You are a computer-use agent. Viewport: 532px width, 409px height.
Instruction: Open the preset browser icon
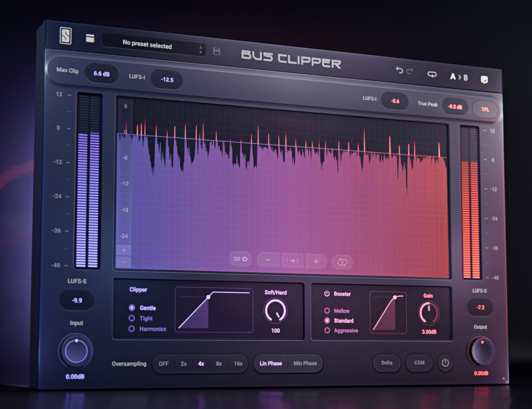tap(90, 39)
